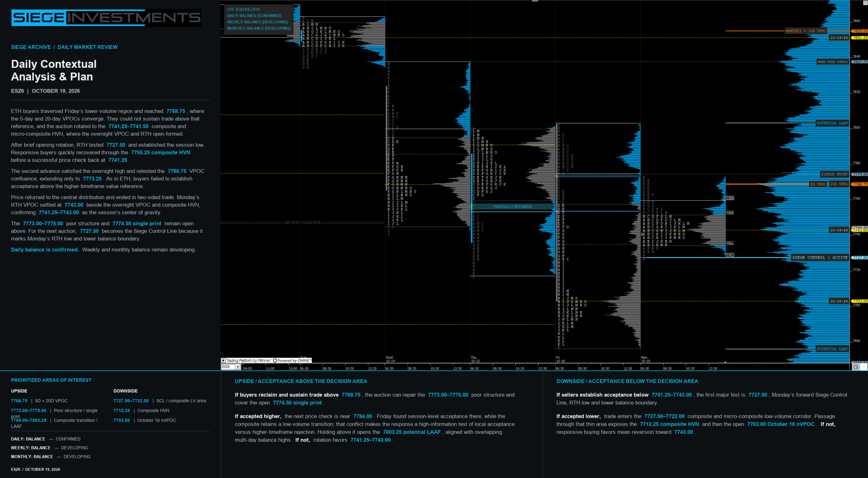
Task: Click the POTENTIAL LAAF chart label
Action: pos(832,123)
